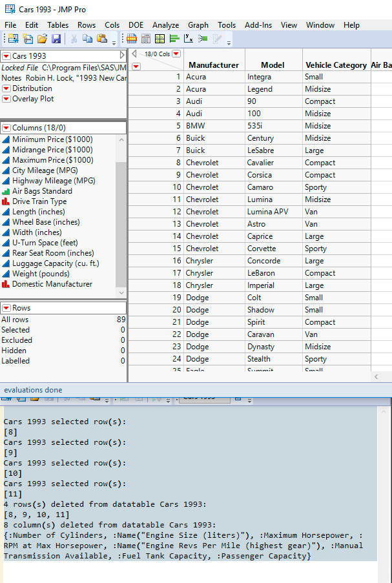Open the Add-Ins menu
This screenshot has height=583, width=392.
pos(258,25)
